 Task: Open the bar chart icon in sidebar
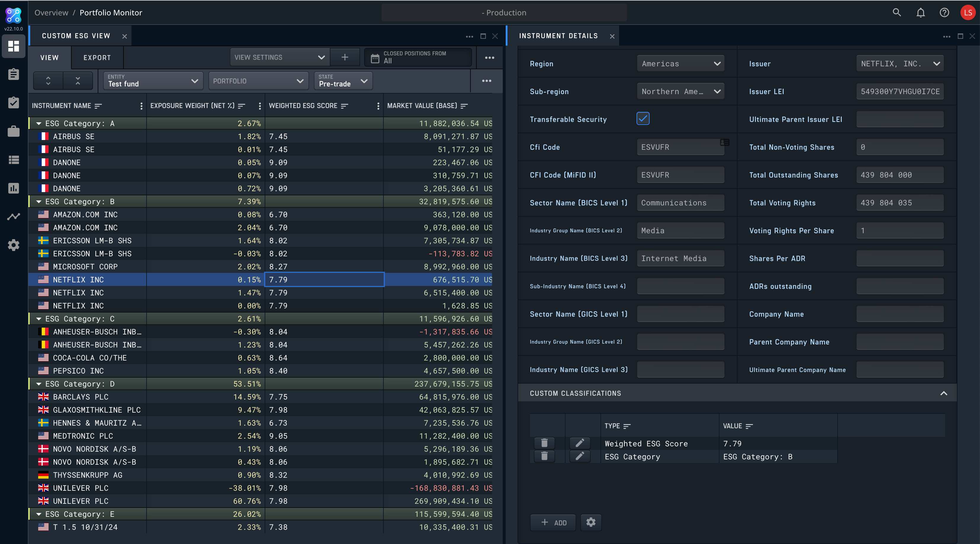click(x=14, y=188)
